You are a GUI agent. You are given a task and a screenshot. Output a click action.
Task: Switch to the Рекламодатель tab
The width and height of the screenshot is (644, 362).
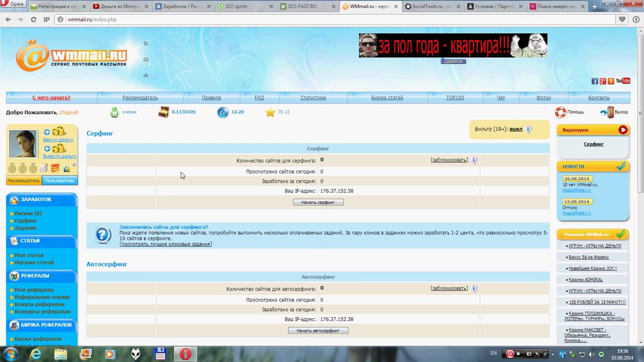23,180
